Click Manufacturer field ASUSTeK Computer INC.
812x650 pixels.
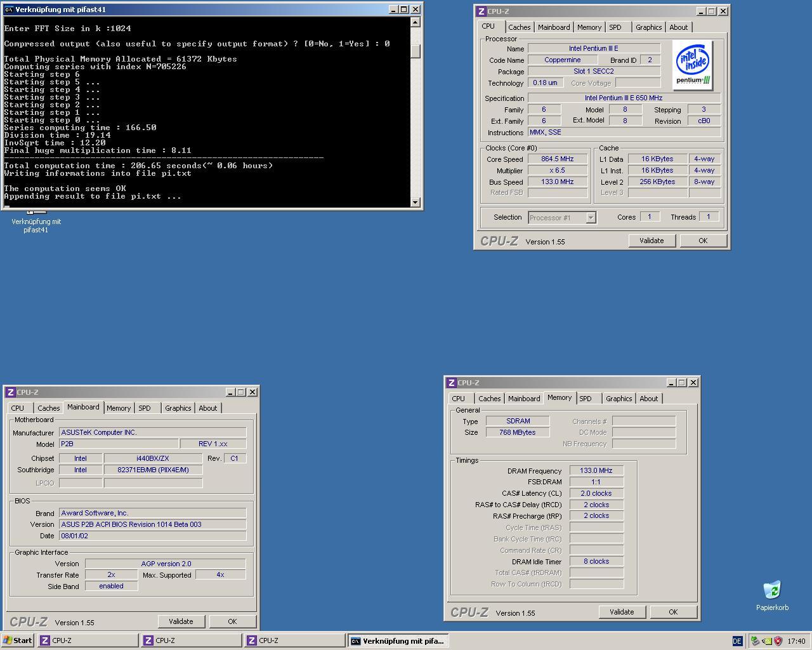point(152,432)
